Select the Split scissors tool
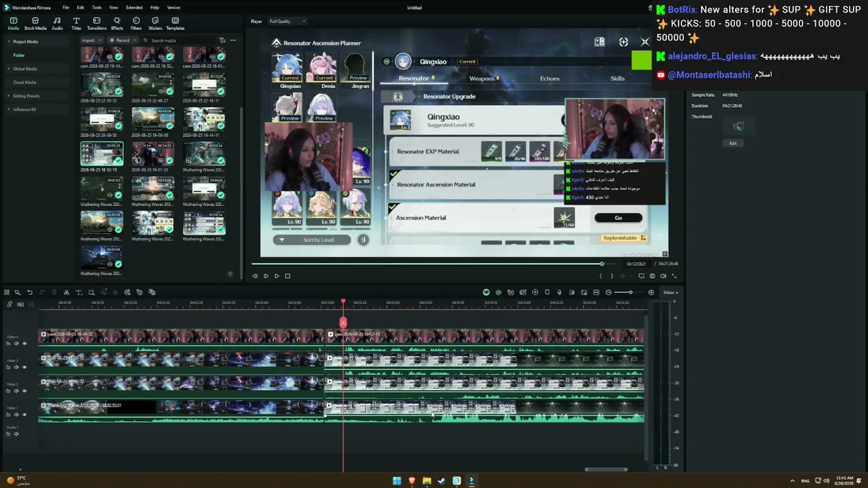Screen dimensions: 868x488 click(x=66, y=292)
